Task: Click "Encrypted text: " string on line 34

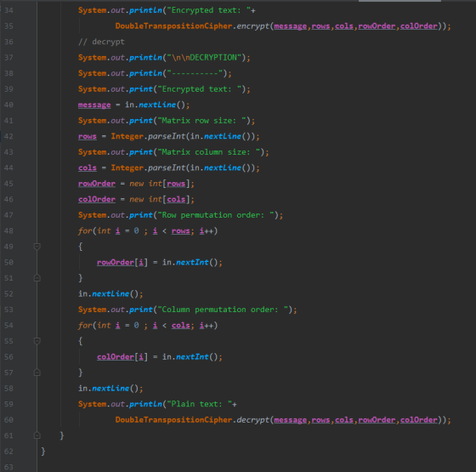Action: click(x=209, y=10)
